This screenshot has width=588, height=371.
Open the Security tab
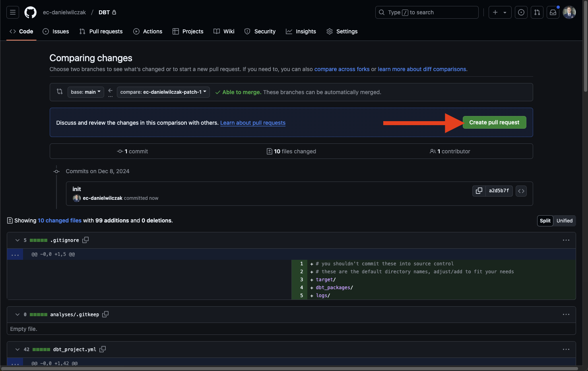tap(260, 31)
